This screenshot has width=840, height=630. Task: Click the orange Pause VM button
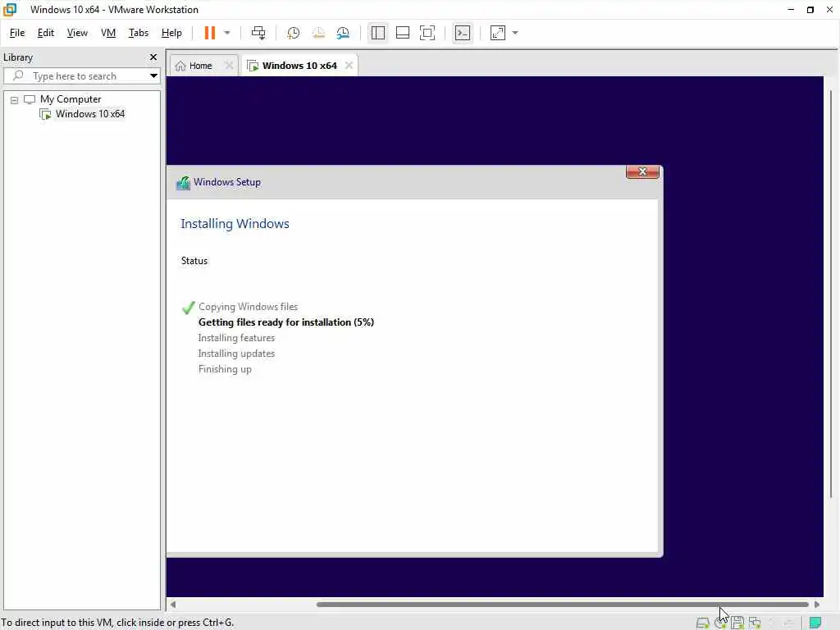pyautogui.click(x=209, y=33)
